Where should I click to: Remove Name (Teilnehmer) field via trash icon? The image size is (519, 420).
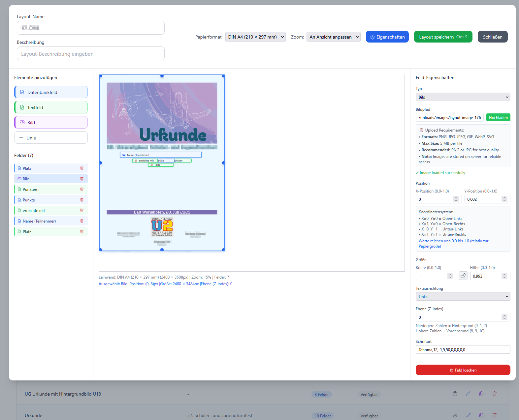[x=82, y=221]
